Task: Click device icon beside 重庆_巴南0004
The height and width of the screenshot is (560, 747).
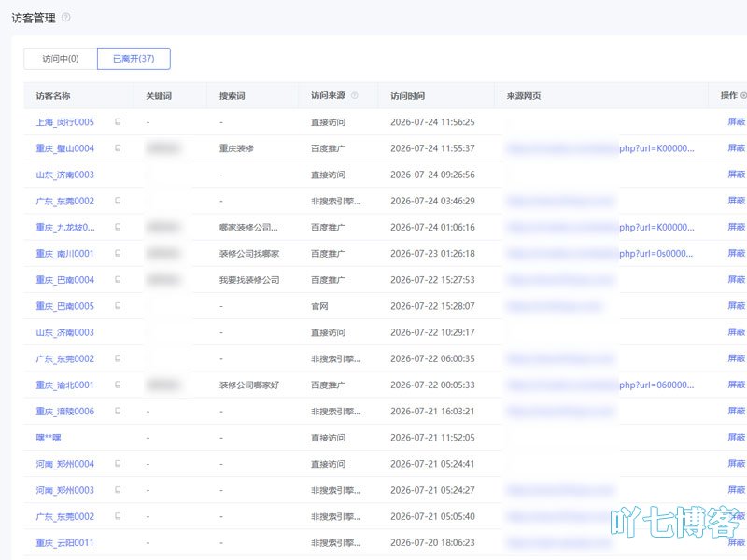Action: pyautogui.click(x=118, y=279)
